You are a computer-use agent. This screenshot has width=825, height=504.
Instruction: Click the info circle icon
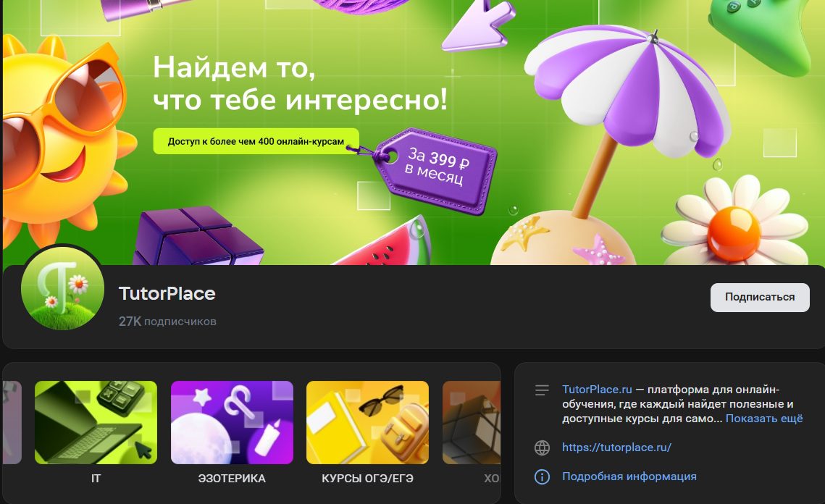tap(542, 476)
